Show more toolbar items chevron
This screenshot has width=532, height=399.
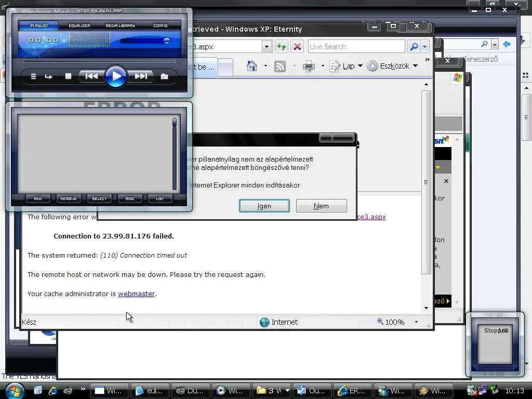click(x=427, y=60)
